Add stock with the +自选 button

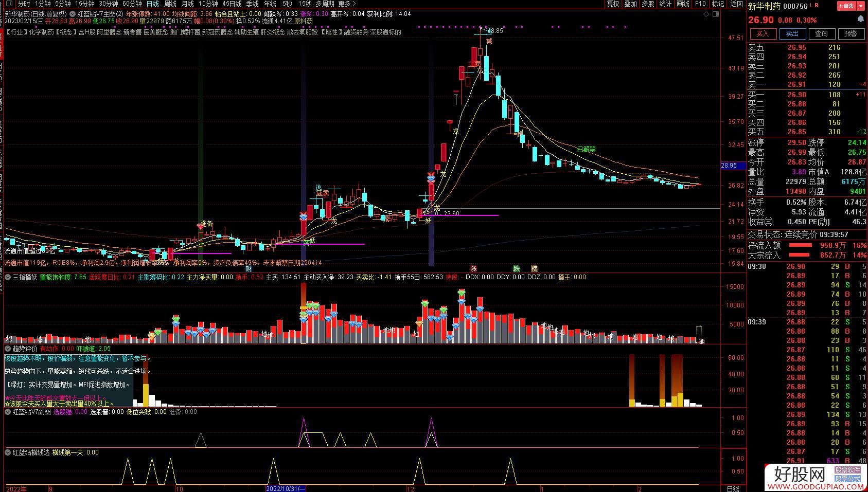point(847,6)
